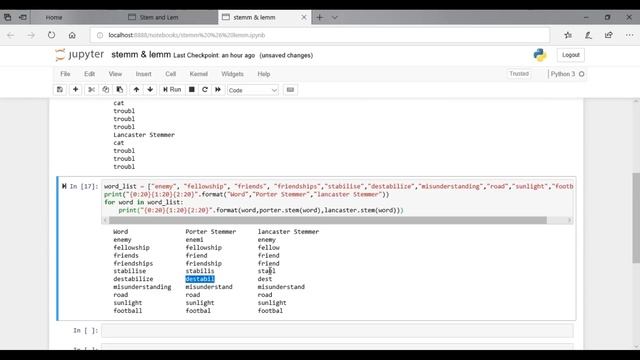Click the Jupyter logo
Viewport: 640px width, 360px height.
tap(80, 55)
